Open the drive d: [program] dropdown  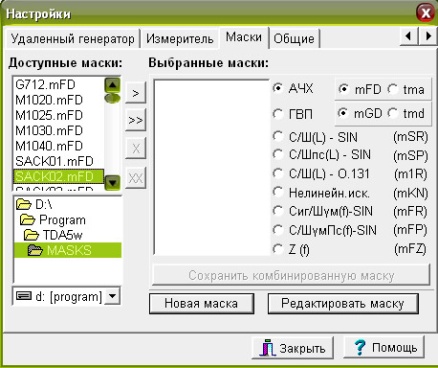point(113,296)
